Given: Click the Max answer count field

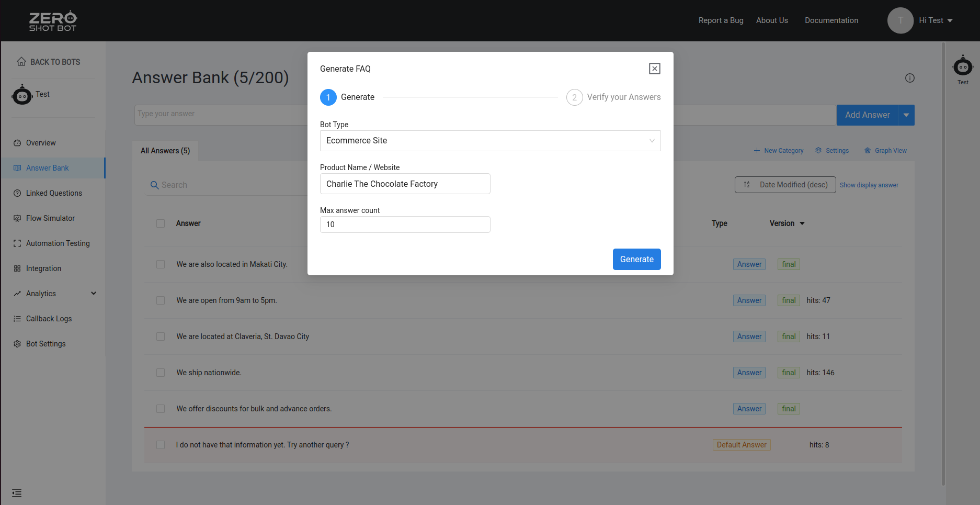Looking at the screenshot, I should (x=405, y=225).
